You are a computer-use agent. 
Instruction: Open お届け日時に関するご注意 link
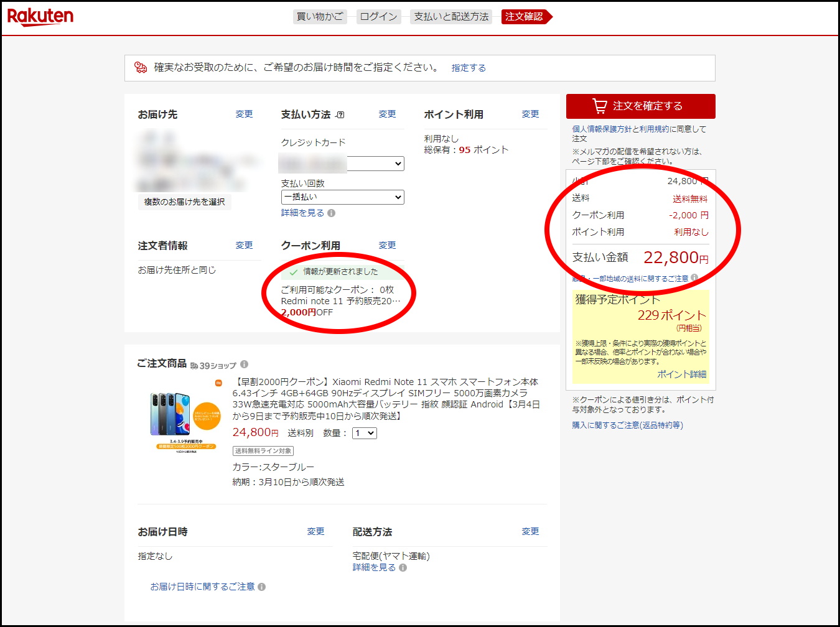202,587
